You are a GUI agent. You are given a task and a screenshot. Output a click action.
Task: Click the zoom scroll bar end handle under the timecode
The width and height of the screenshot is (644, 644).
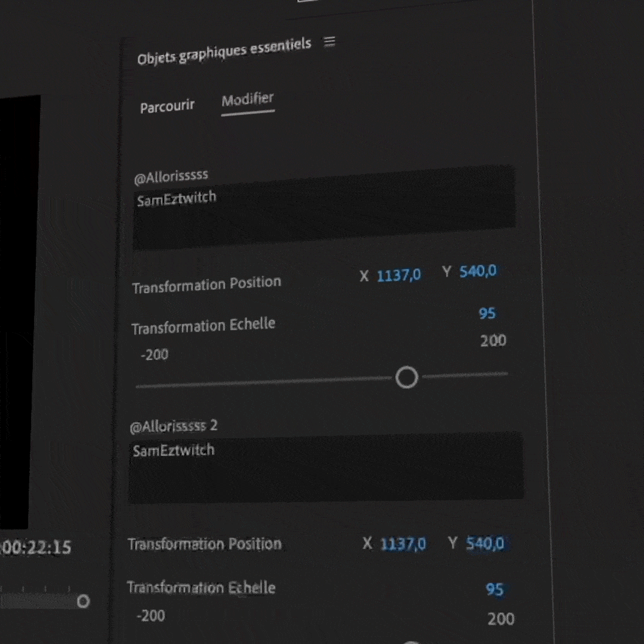tap(83, 601)
